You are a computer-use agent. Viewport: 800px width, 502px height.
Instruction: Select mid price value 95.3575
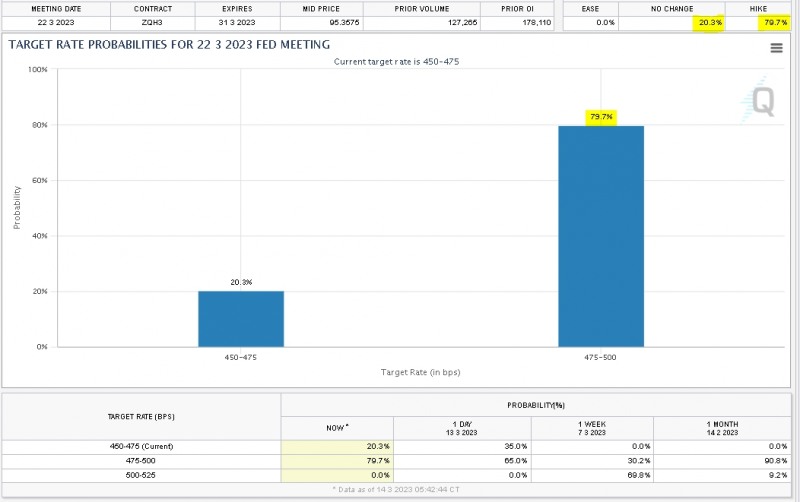344,22
